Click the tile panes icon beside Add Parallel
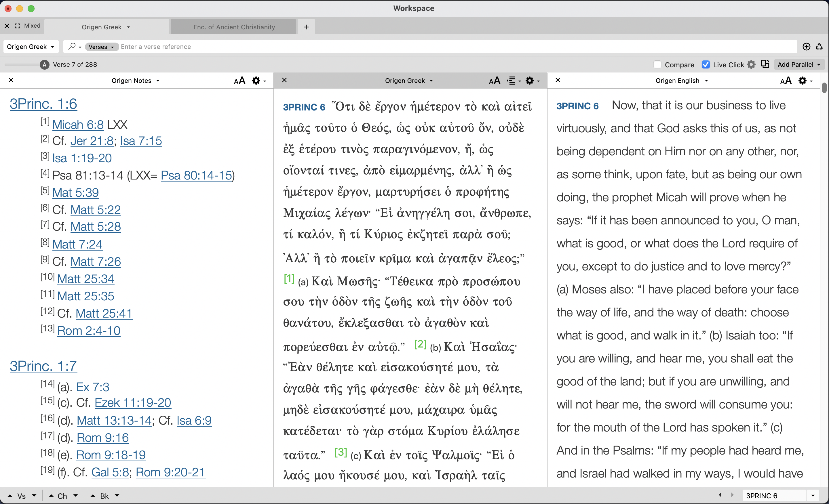This screenshot has width=829, height=504. coord(765,64)
